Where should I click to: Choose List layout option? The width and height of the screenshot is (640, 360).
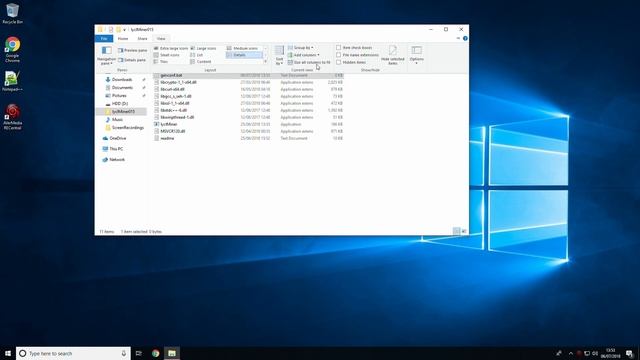(196, 55)
